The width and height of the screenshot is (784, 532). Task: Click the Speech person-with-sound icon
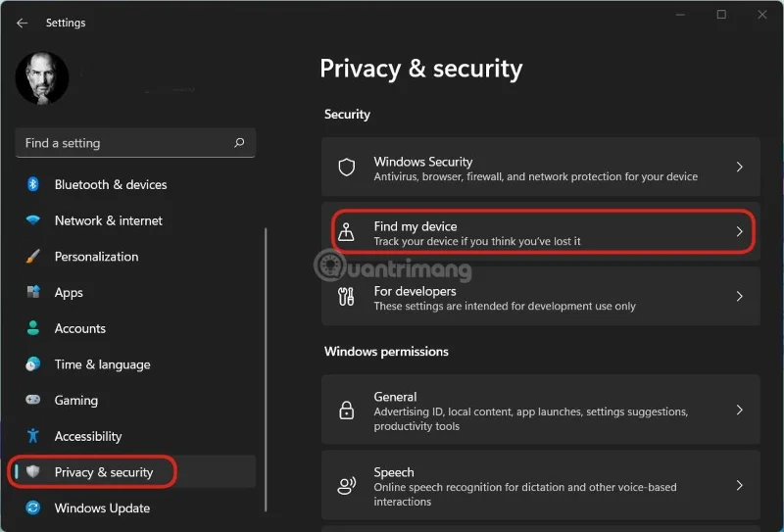[x=347, y=486]
